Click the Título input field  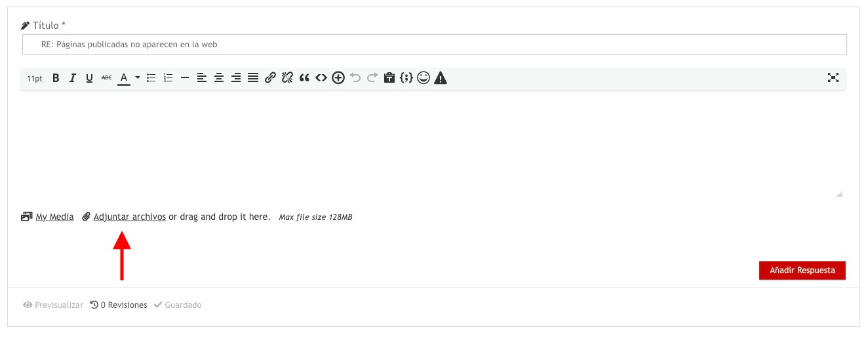434,45
